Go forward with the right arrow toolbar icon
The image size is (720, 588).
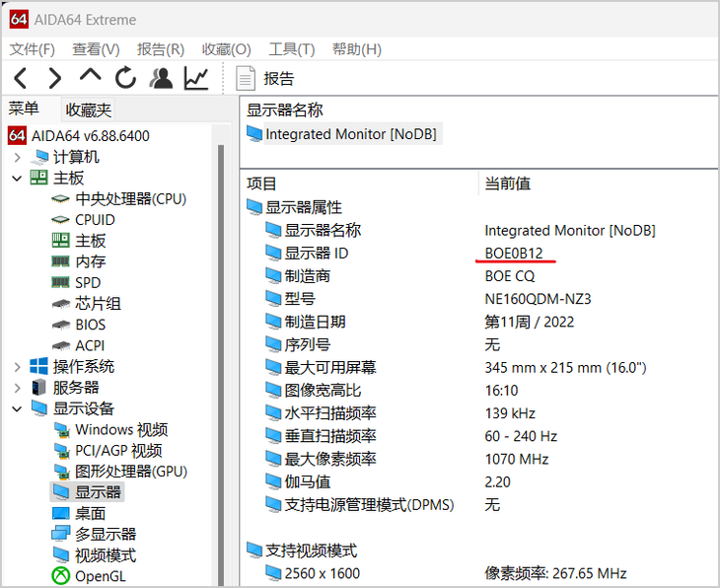point(54,78)
